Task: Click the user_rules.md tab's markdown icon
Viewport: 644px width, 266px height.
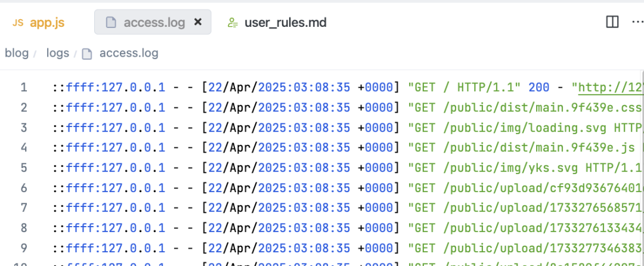Action: (233, 23)
